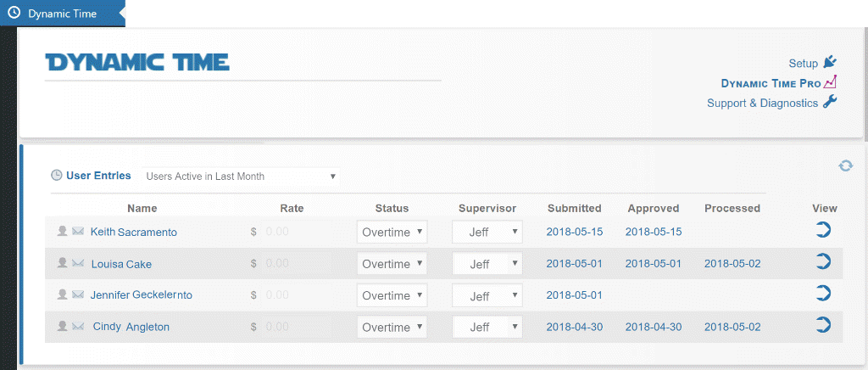Viewport: 868px width, 370px height.
Task: Click Louisa Cake's submitted date 2018-05-01
Action: (574, 264)
